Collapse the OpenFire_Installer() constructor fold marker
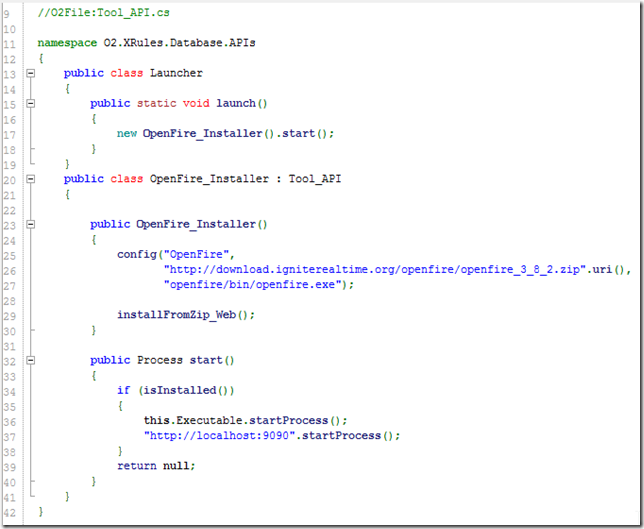644x529 pixels. pos(31,224)
